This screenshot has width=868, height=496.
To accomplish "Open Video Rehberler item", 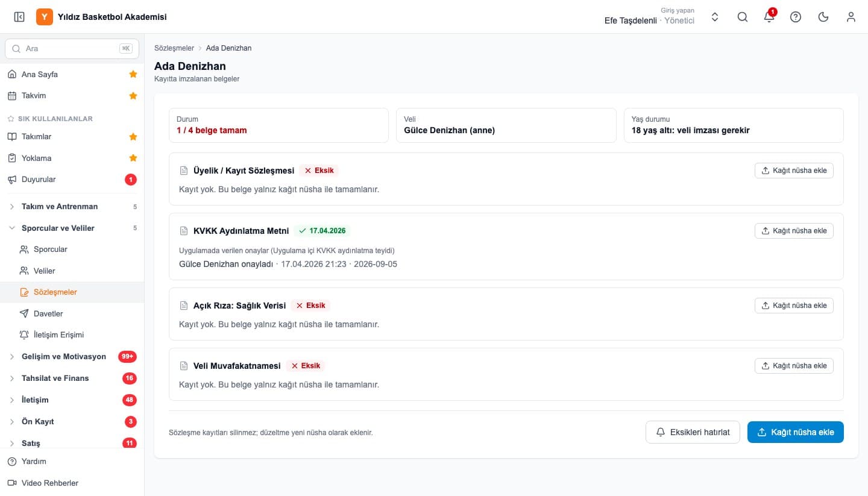I will tap(72, 483).
